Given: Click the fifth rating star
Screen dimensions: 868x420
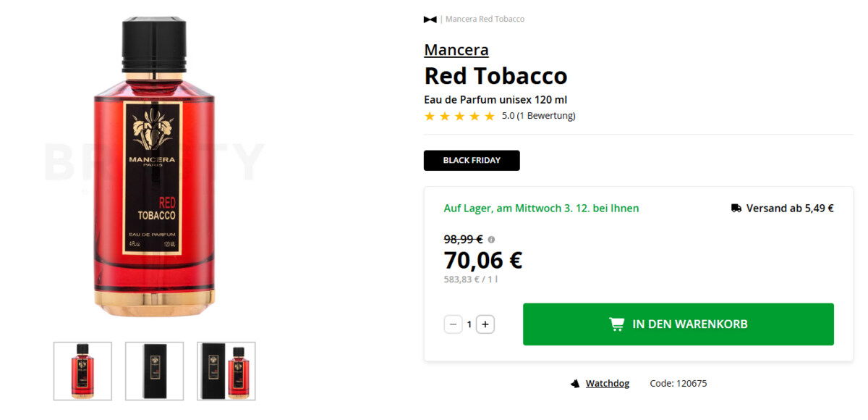Looking at the screenshot, I should click(490, 116).
